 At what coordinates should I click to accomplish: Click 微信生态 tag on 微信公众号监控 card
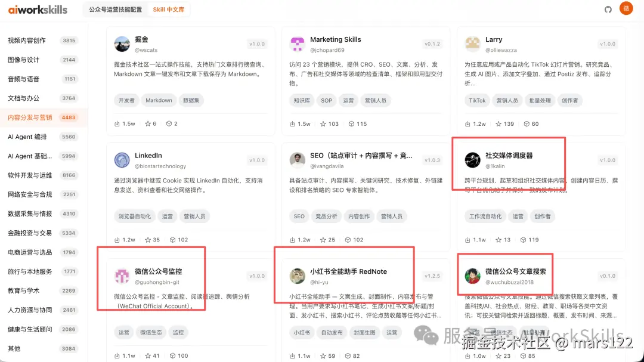151,332
